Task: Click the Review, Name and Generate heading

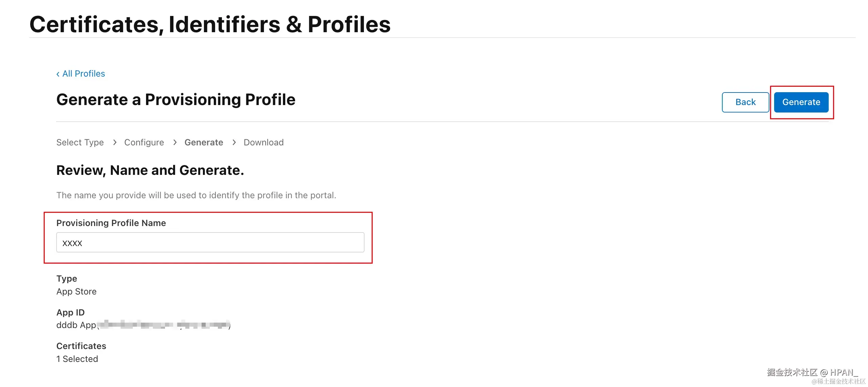Action: pyautogui.click(x=150, y=170)
